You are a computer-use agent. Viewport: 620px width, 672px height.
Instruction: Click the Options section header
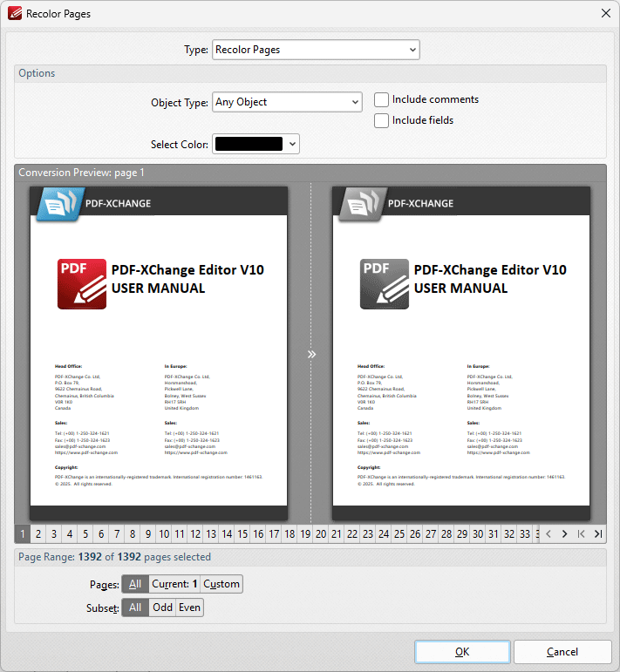[x=310, y=73]
